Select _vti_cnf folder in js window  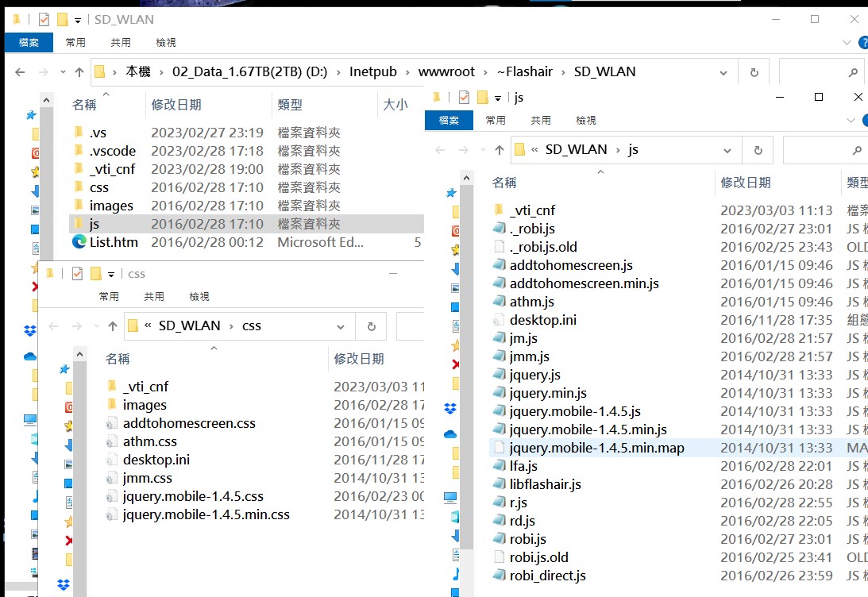point(532,210)
